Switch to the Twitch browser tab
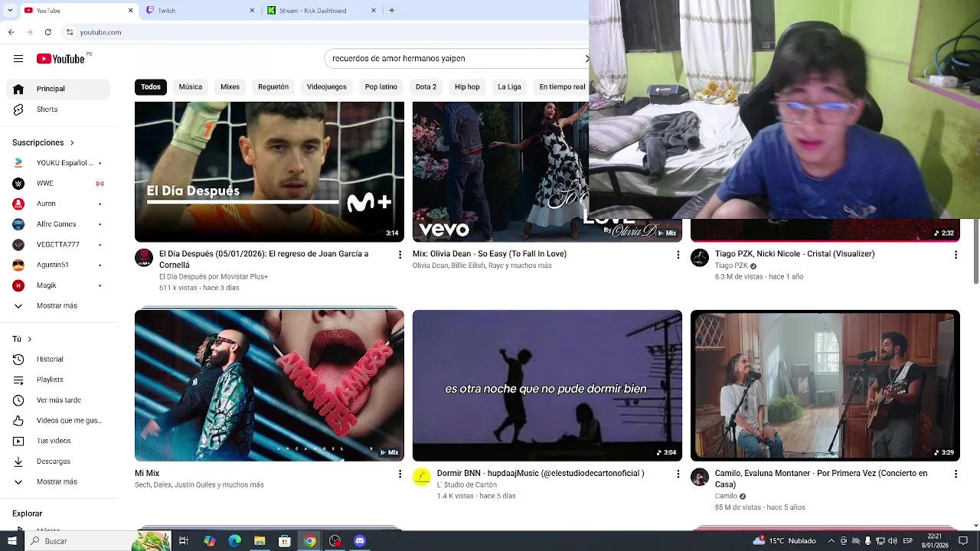 pyautogui.click(x=201, y=11)
